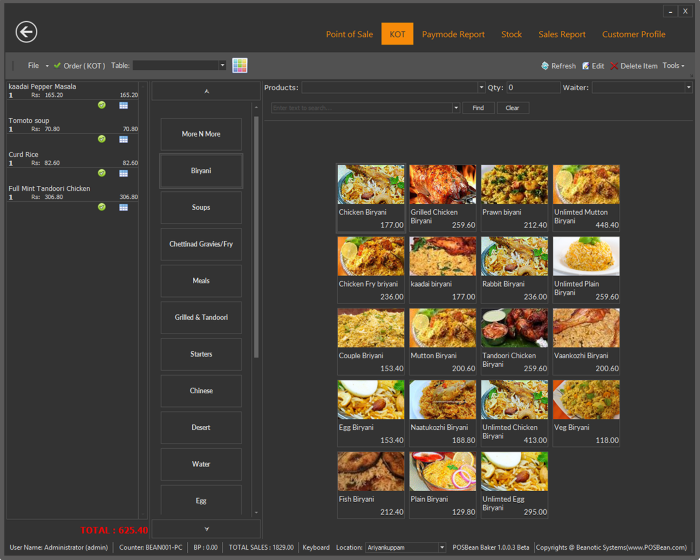
Task: Click green icon under Tomoto soup
Action: pyautogui.click(x=102, y=139)
